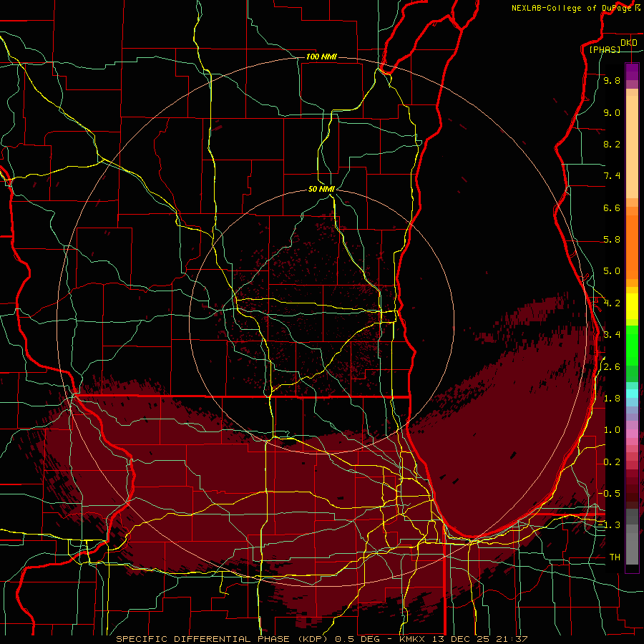Viewport: 644px width, 644px height.
Task: Click the -0.5 value on the color scale
Action: [x=609, y=494]
